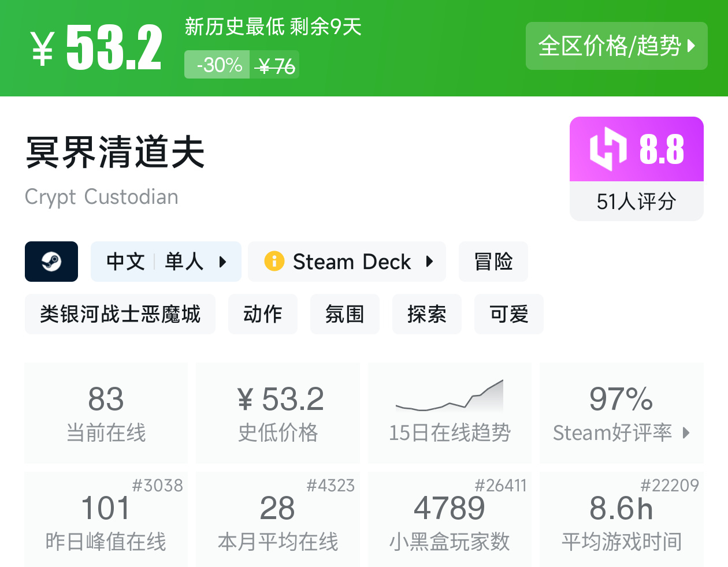Select the 史低价格 stat card

coord(277,413)
